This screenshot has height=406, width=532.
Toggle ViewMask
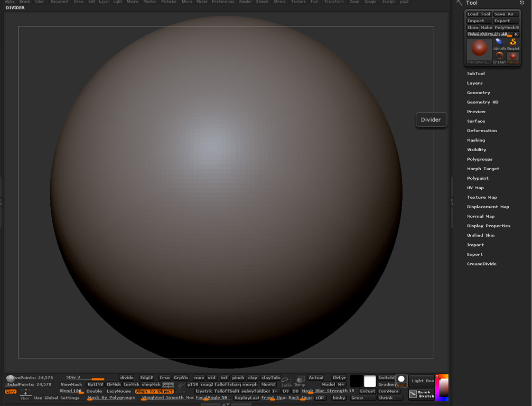pyautogui.click(x=71, y=384)
